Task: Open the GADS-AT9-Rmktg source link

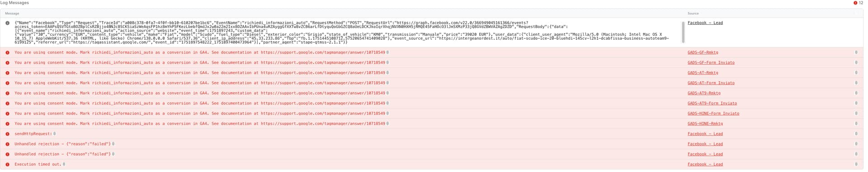Action: tap(704, 93)
